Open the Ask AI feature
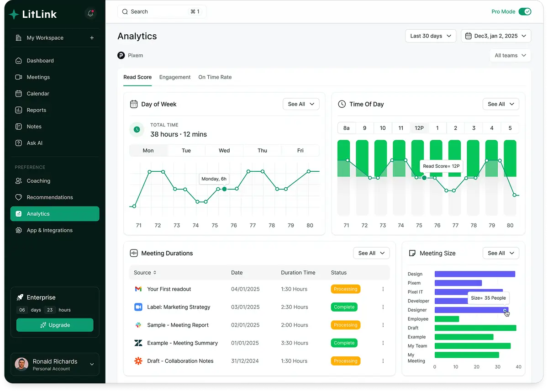Screen dimensions: 548x392 point(34,143)
